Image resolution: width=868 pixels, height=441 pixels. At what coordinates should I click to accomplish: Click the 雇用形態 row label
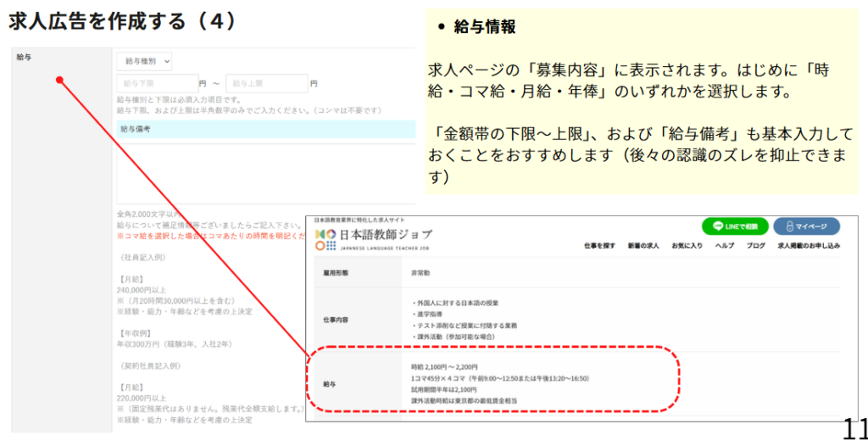tap(337, 273)
